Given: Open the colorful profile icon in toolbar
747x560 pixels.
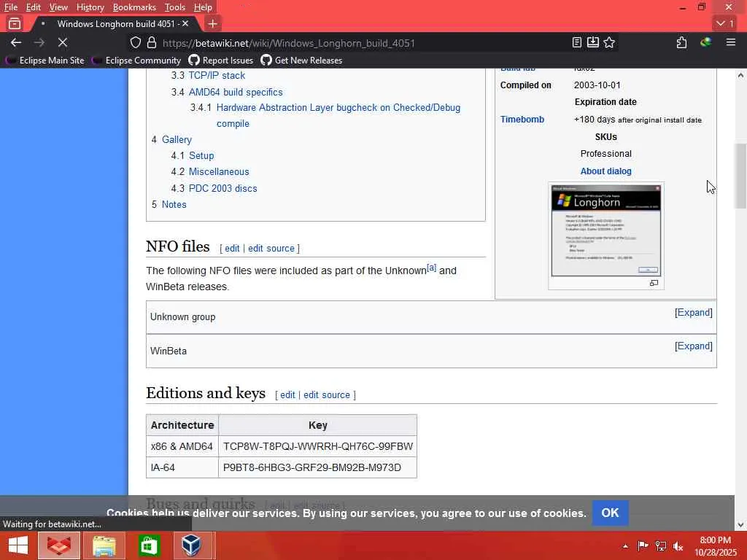Looking at the screenshot, I should point(706,43).
